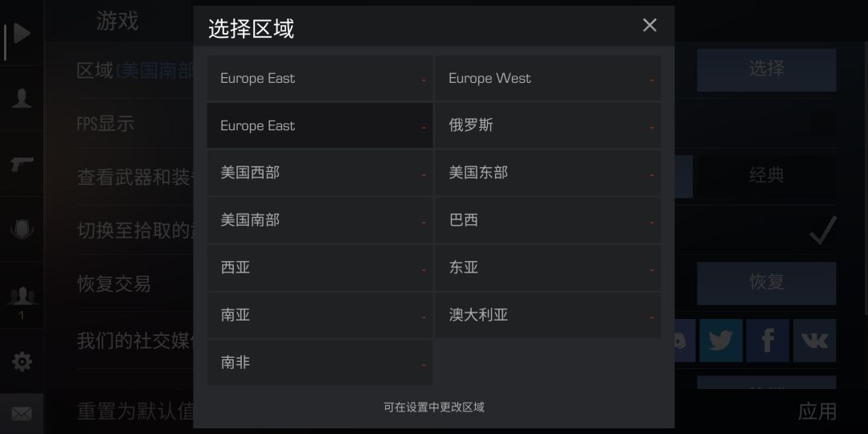The image size is (868, 434).
Task: Switch to the 经典 view option
Action: click(767, 176)
